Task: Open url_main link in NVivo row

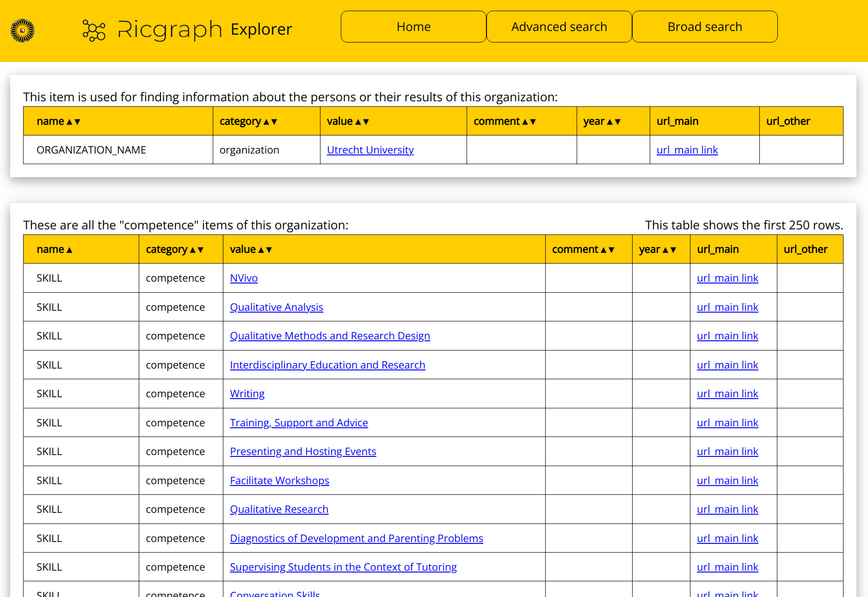Action: click(727, 278)
